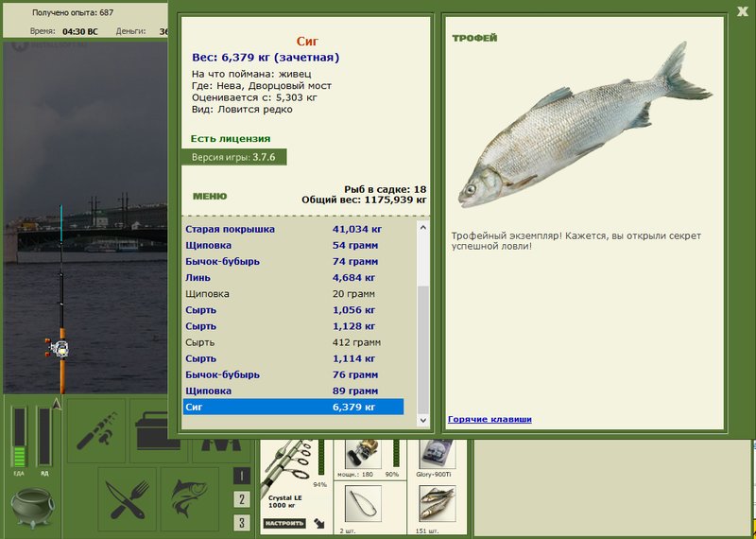The width and height of the screenshot is (756, 539).
Task: Select the Щиповка 54 грамм row
Action: (294, 245)
